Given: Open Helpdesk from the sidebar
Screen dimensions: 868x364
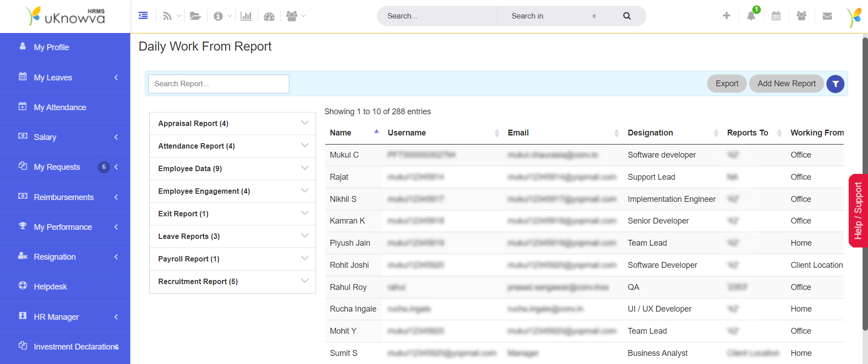Looking at the screenshot, I should pos(50,287).
